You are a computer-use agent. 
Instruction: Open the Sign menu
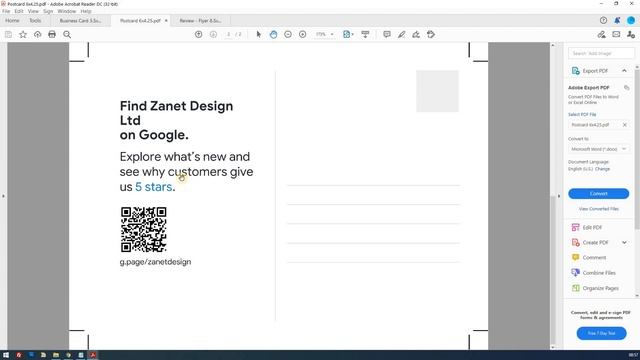pyautogui.click(x=48, y=11)
